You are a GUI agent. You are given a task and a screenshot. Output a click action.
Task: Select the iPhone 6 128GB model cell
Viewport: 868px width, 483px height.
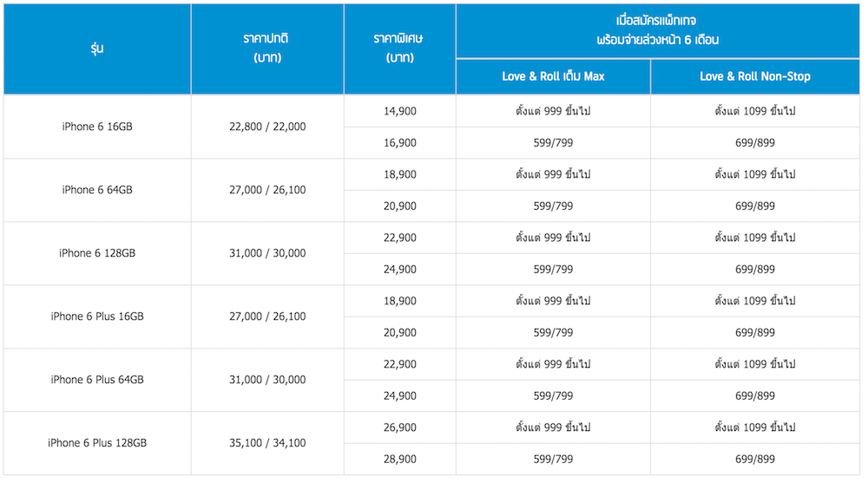(96, 253)
